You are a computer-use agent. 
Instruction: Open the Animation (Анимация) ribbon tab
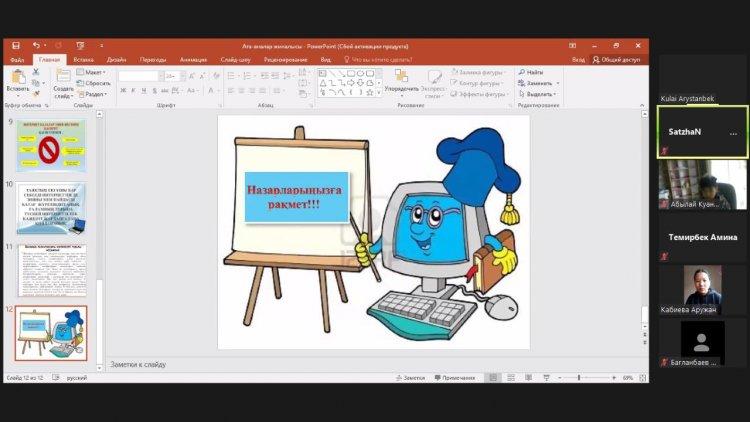coord(194,59)
